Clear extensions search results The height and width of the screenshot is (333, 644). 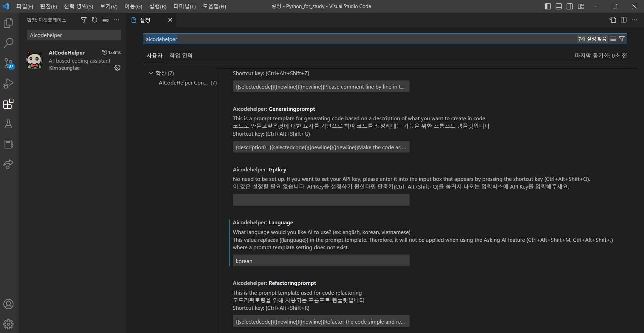point(106,20)
